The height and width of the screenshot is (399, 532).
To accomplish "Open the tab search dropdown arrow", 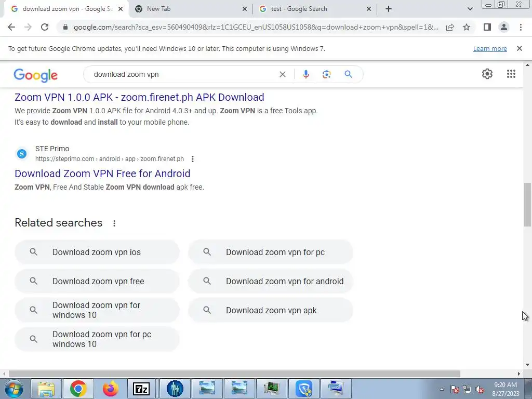I will (x=470, y=9).
